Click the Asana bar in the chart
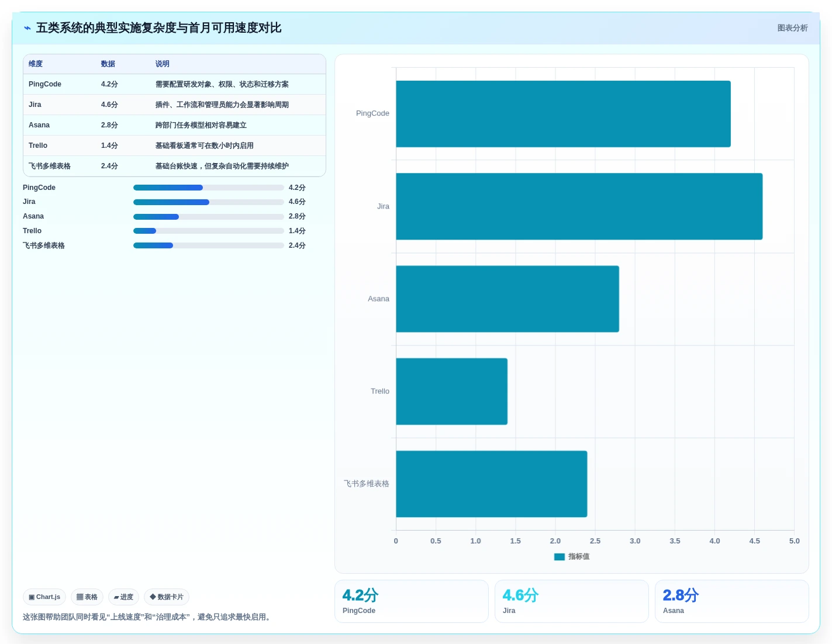This screenshot has height=644, width=832. (508, 299)
